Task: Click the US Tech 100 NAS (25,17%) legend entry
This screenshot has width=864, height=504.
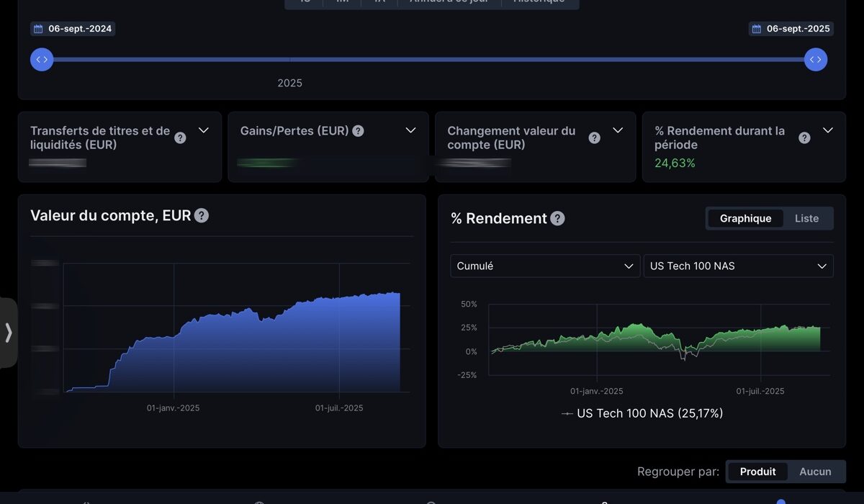Action: pyautogui.click(x=642, y=413)
